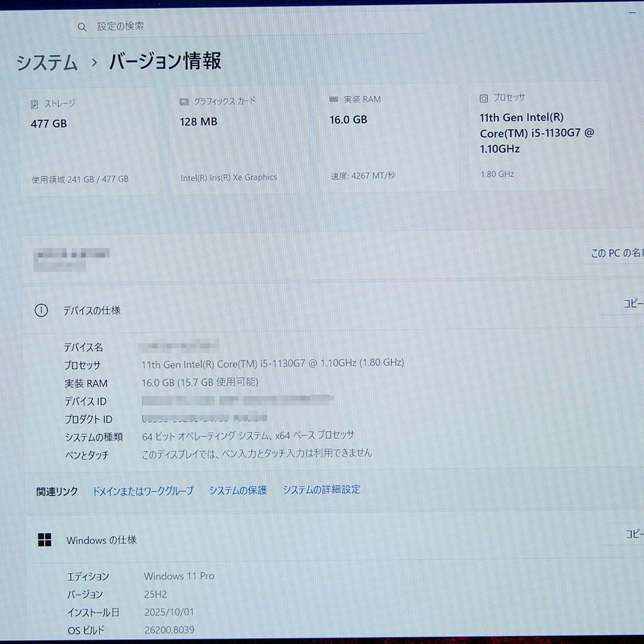Click the 実装 RAM memory icon
644x644 pixels.
pyautogui.click(x=333, y=100)
